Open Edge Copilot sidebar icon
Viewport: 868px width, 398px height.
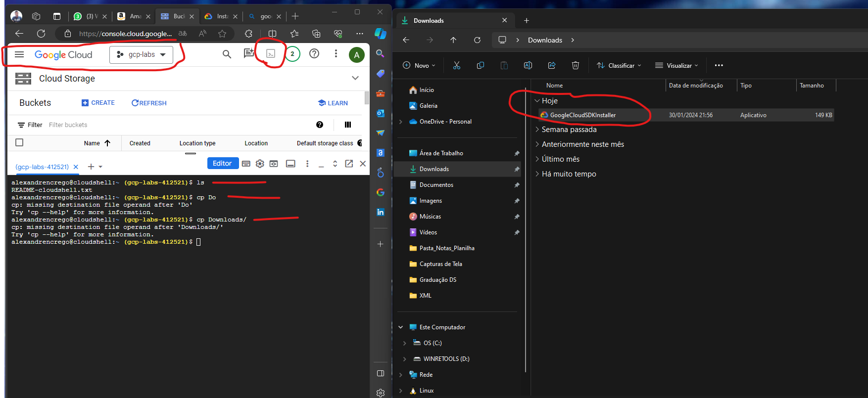[x=380, y=33]
